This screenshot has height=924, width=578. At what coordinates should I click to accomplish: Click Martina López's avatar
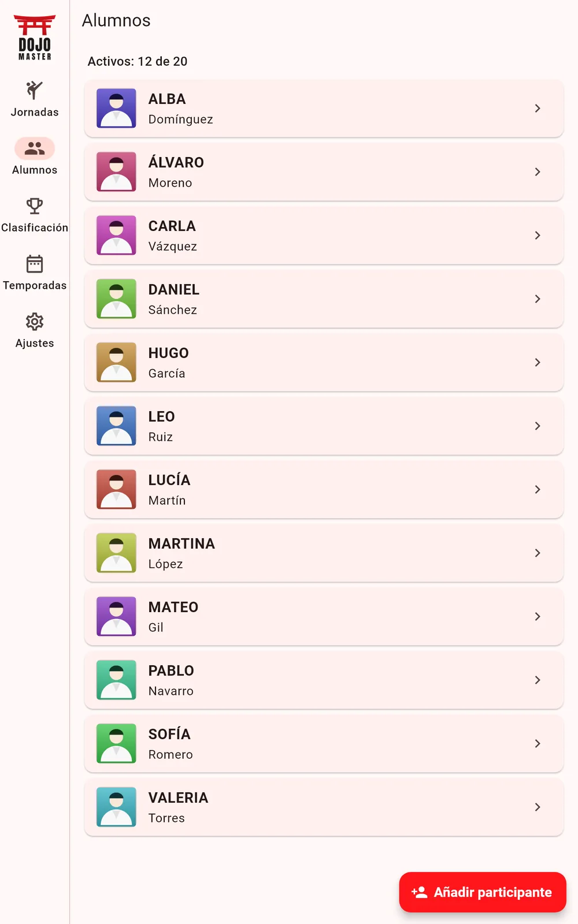(116, 553)
